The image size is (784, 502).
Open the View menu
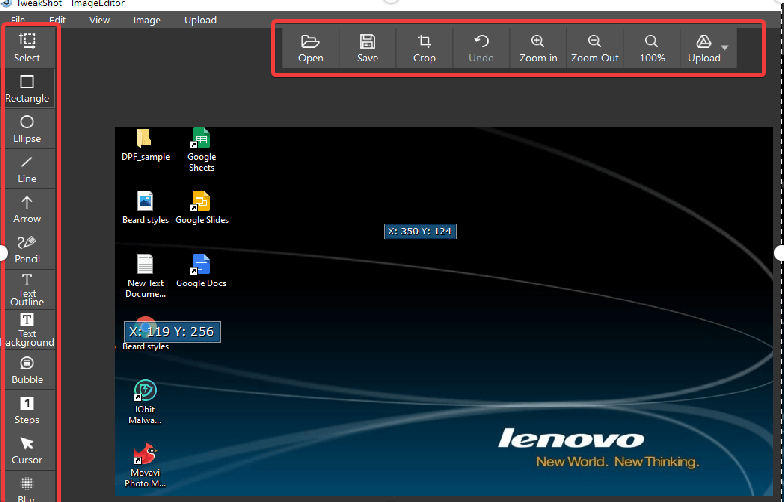click(x=100, y=20)
